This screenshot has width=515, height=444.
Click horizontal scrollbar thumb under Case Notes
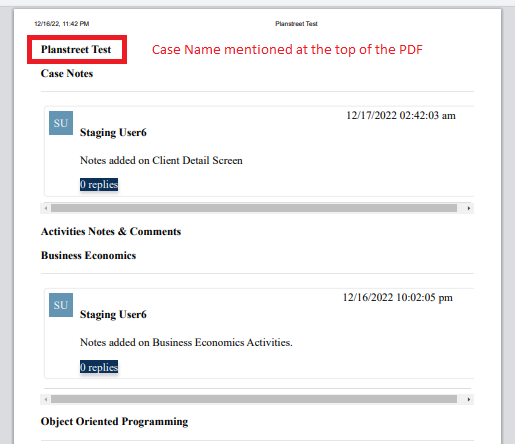point(254,208)
